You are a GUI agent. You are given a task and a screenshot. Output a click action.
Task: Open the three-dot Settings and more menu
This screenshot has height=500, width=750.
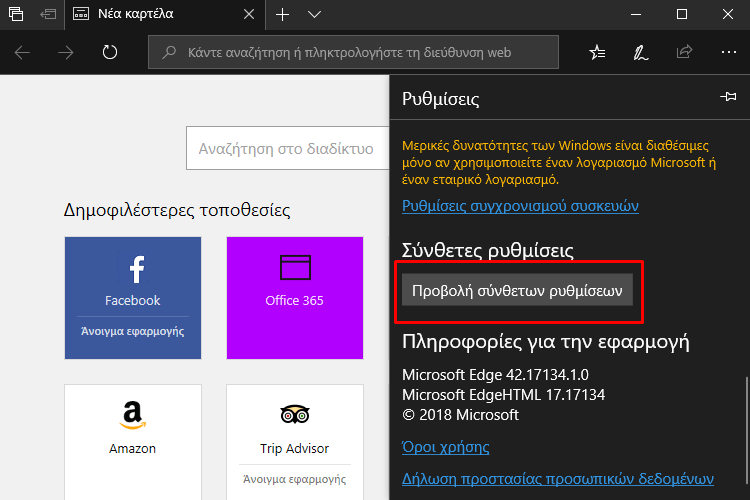pos(728,52)
